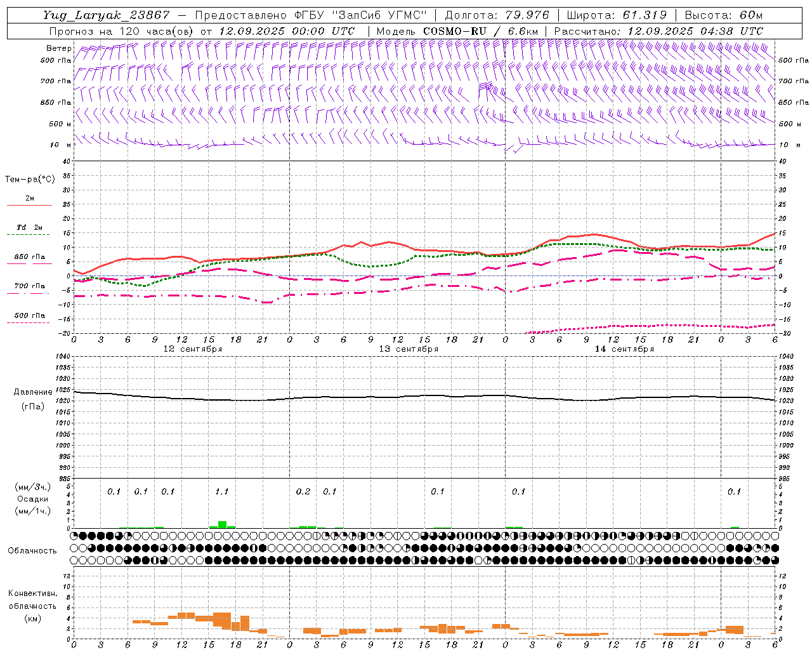
Task: Click the Ветер panel label
Action: (x=58, y=48)
